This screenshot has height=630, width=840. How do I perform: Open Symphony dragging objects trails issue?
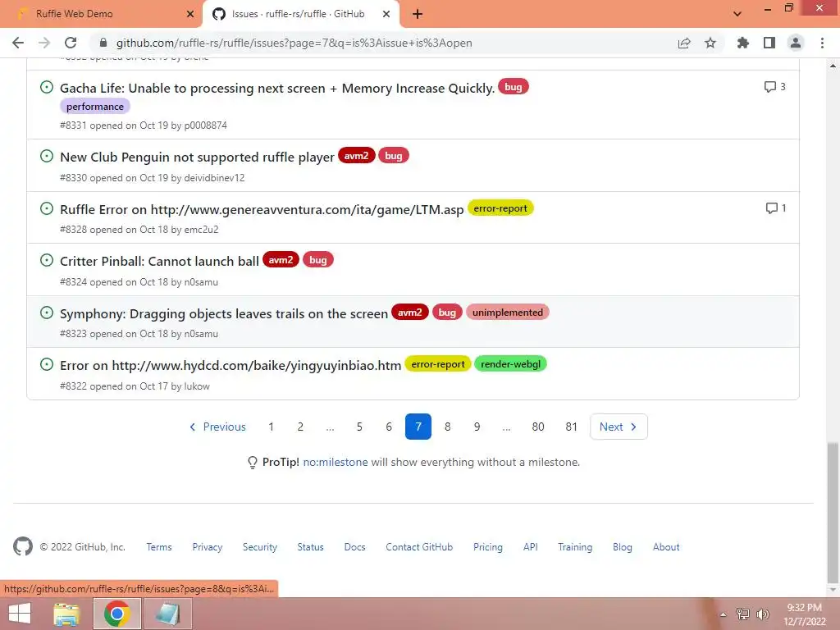(224, 314)
